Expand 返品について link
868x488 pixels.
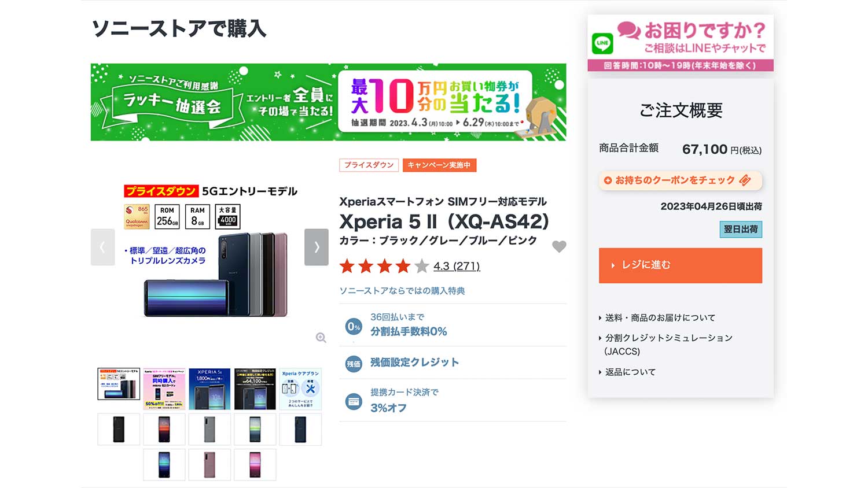tap(630, 372)
